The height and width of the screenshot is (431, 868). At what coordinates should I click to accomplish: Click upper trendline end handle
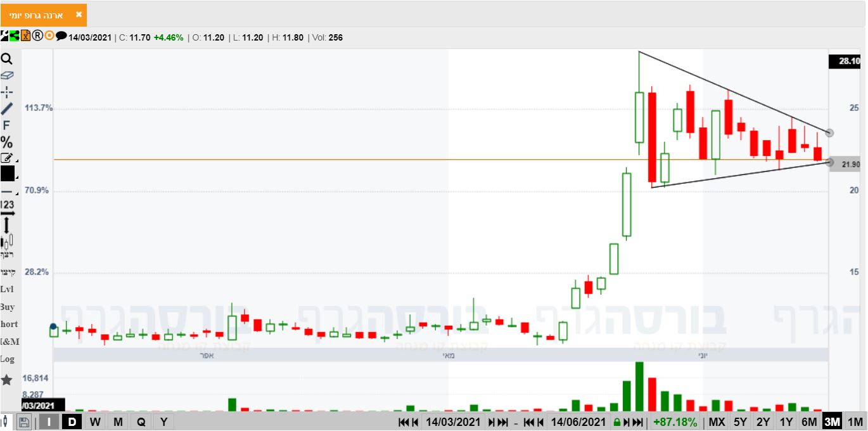829,133
